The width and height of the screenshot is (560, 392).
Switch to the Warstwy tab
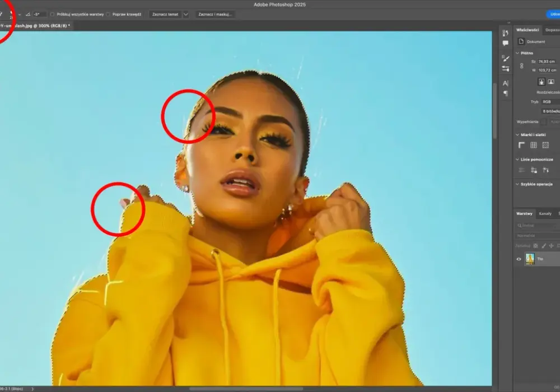(x=524, y=213)
